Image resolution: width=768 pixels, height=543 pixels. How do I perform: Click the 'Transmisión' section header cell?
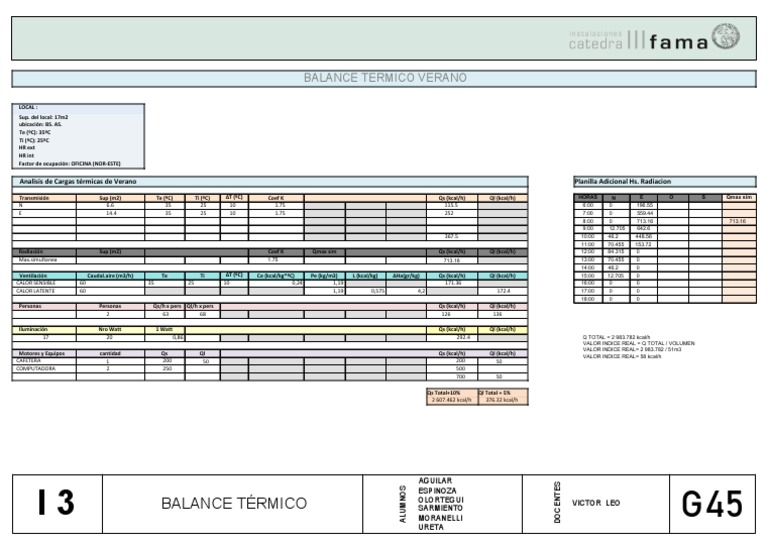click(x=46, y=198)
